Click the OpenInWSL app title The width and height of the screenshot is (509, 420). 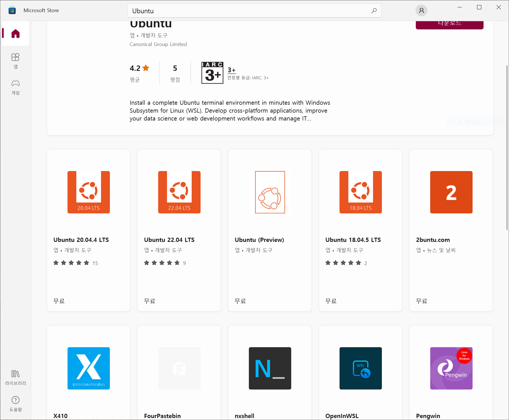342,416
